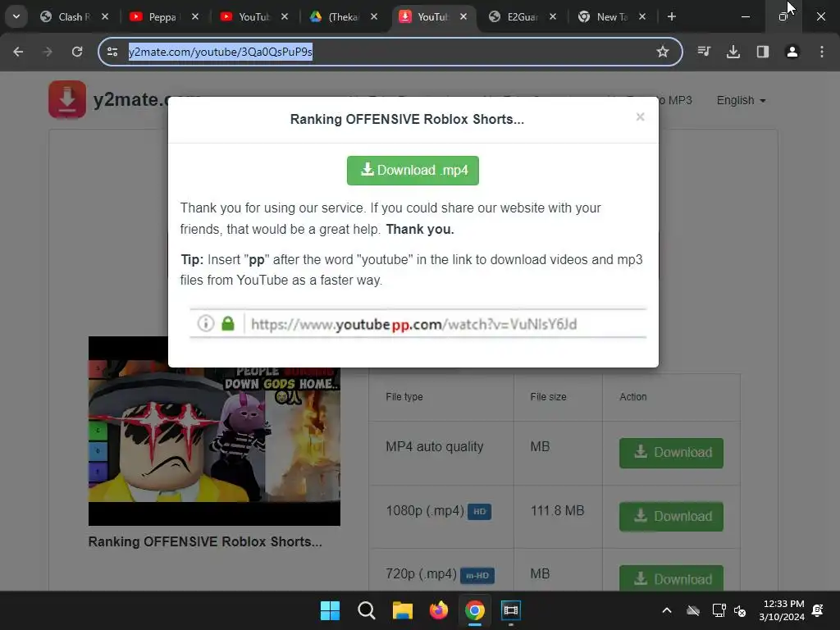The width and height of the screenshot is (840, 630).
Task: Open a new browser tab with plus
Action: point(671,16)
